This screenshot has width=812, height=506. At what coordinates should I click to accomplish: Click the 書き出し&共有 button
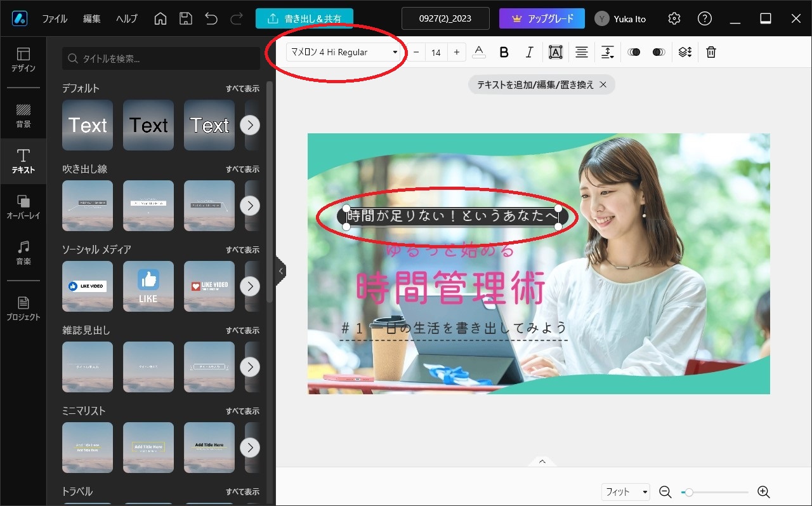(x=304, y=18)
